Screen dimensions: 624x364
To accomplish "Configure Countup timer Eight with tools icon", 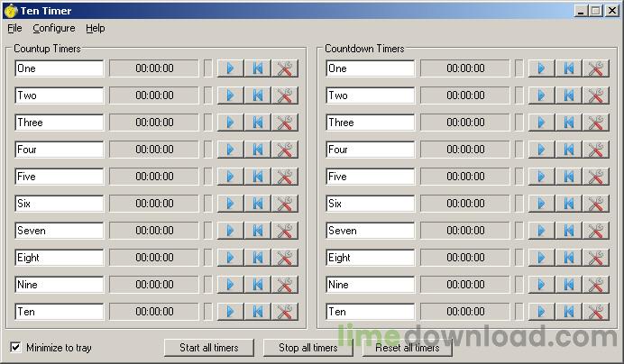I will 285,258.
